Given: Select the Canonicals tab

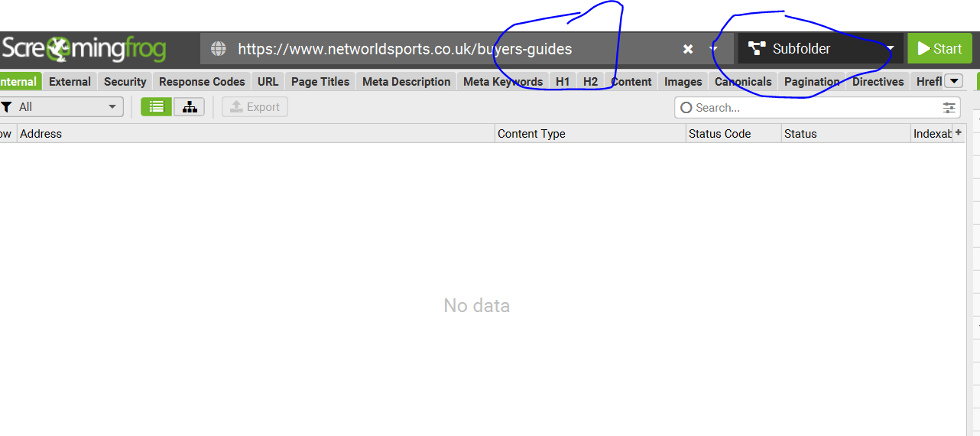Looking at the screenshot, I should click(742, 82).
